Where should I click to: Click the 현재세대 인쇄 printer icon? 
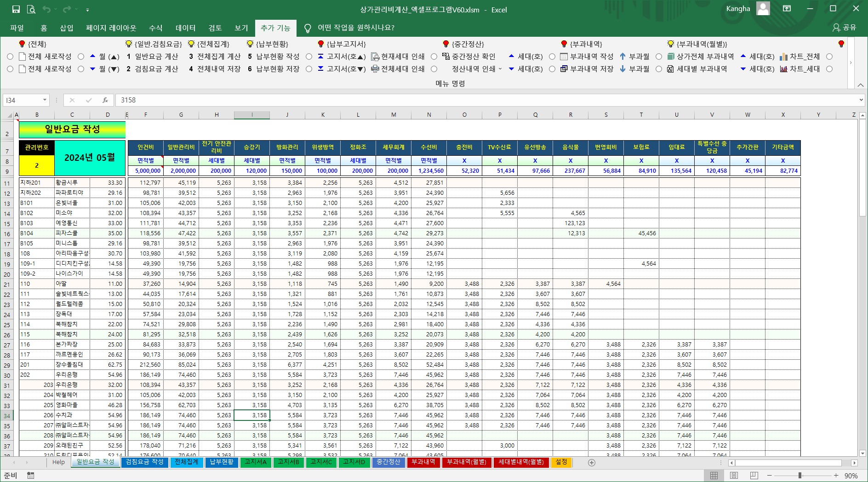coord(375,57)
